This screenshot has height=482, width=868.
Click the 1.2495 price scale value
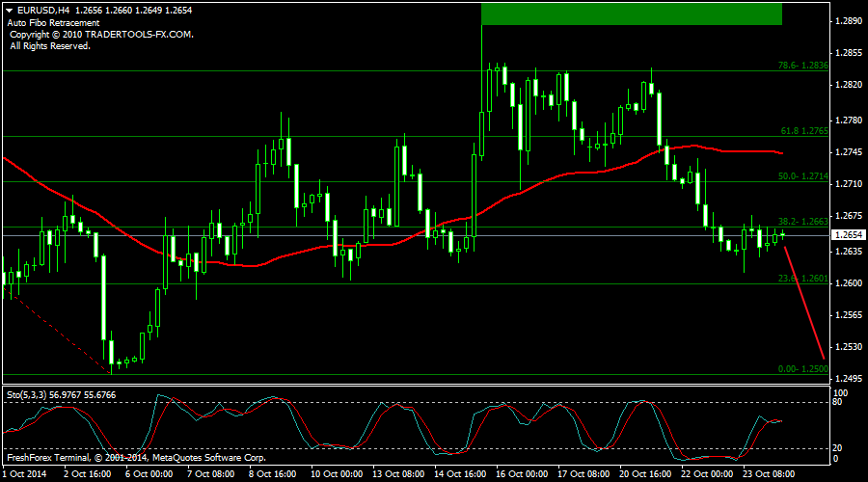(x=849, y=379)
